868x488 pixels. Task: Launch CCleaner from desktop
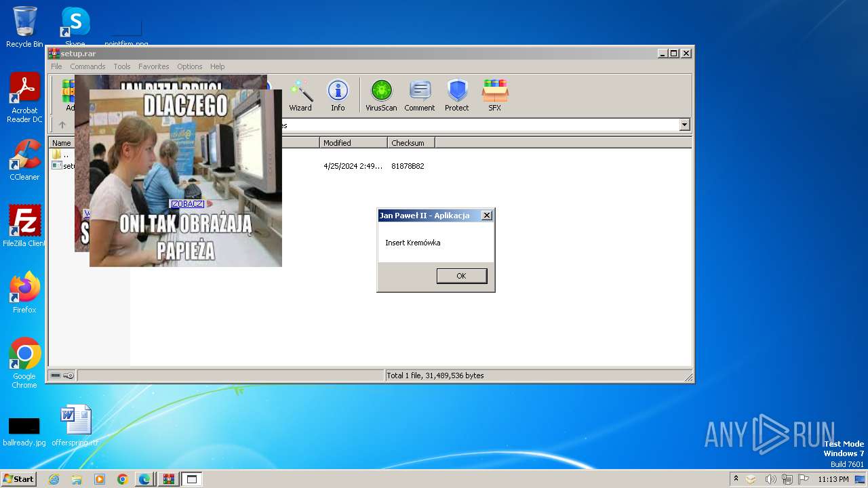pos(24,160)
